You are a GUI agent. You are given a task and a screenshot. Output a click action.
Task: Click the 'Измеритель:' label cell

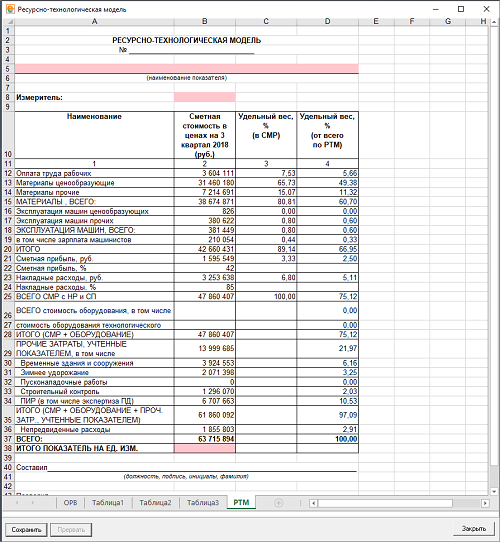94,97
